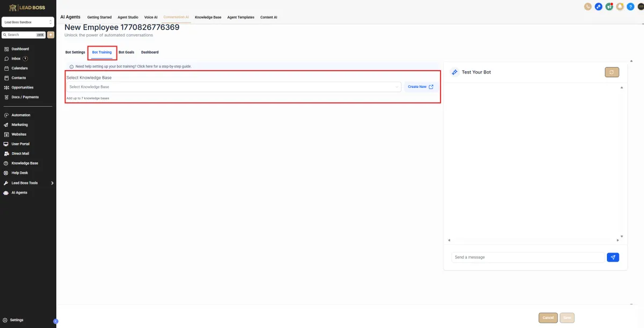This screenshot has height=328, width=644.
Task: Click the Lead Boss logo
Action: click(x=27, y=8)
